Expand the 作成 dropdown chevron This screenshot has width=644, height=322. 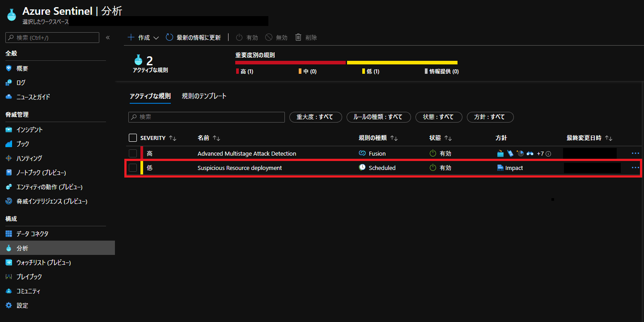[156, 38]
